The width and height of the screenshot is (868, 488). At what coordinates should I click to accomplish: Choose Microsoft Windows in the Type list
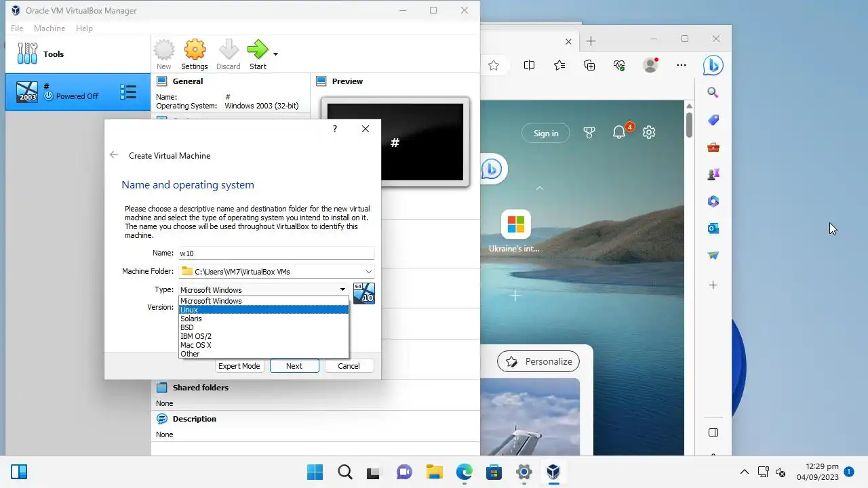pyautogui.click(x=263, y=301)
